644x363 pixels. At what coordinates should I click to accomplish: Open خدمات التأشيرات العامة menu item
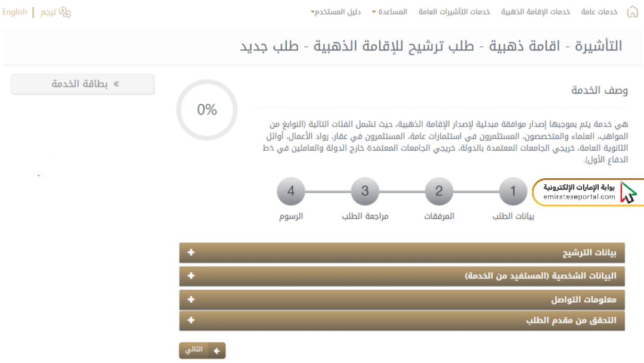click(x=454, y=12)
